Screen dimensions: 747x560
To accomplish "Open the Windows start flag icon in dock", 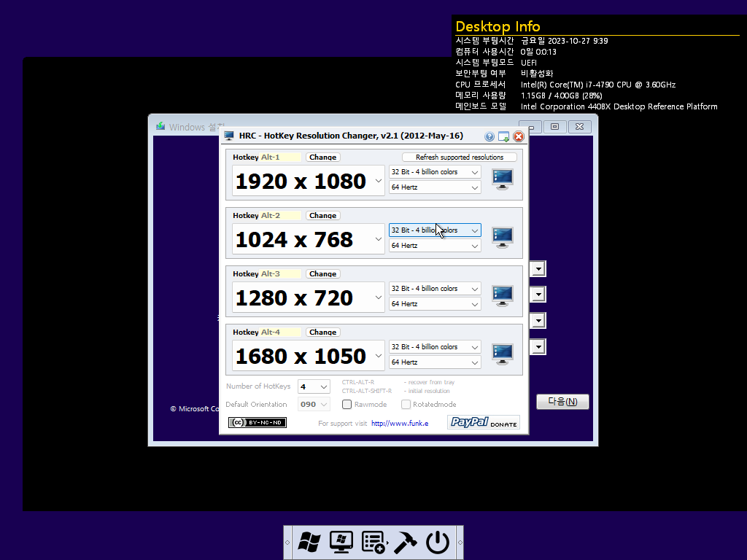I will (x=309, y=542).
